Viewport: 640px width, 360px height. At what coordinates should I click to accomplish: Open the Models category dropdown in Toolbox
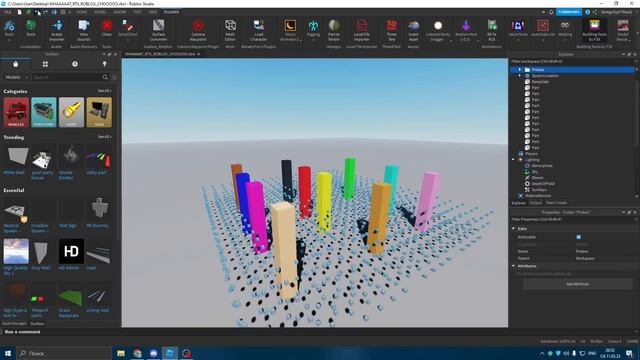(x=16, y=77)
